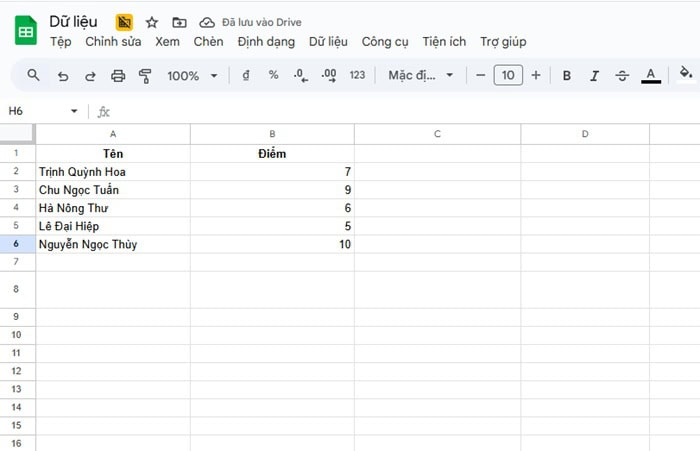This screenshot has width=700, height=451.
Task: Click the Google Sheets home logo
Action: pos(25,31)
